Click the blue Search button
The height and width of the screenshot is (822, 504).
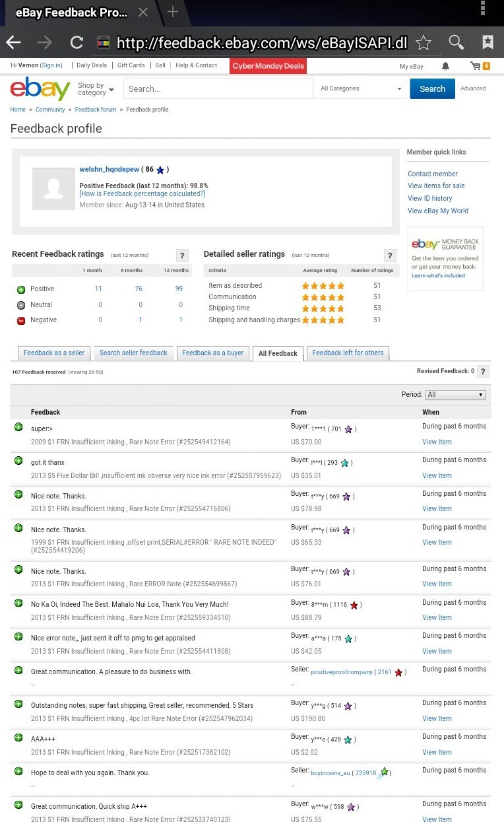coord(432,88)
